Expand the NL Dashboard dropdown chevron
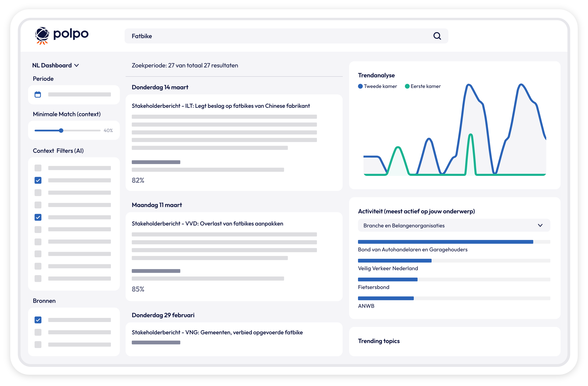 click(77, 65)
